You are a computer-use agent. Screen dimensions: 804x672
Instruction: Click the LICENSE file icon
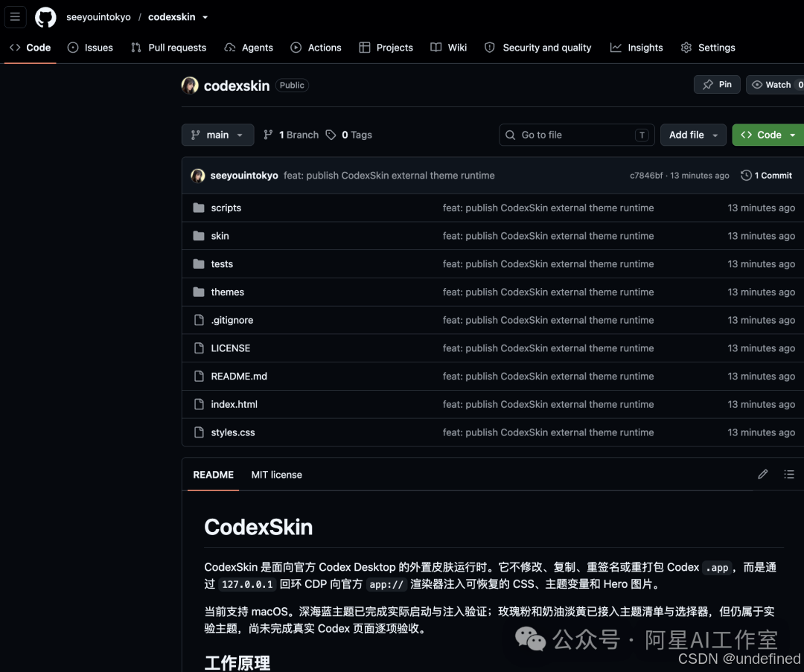(x=199, y=348)
